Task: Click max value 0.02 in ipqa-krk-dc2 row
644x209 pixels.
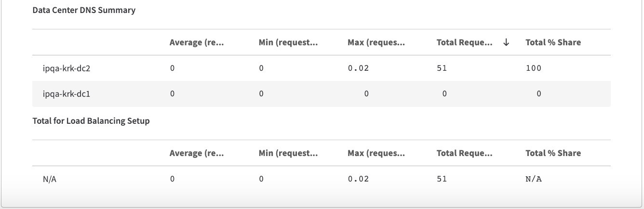Action: click(358, 68)
